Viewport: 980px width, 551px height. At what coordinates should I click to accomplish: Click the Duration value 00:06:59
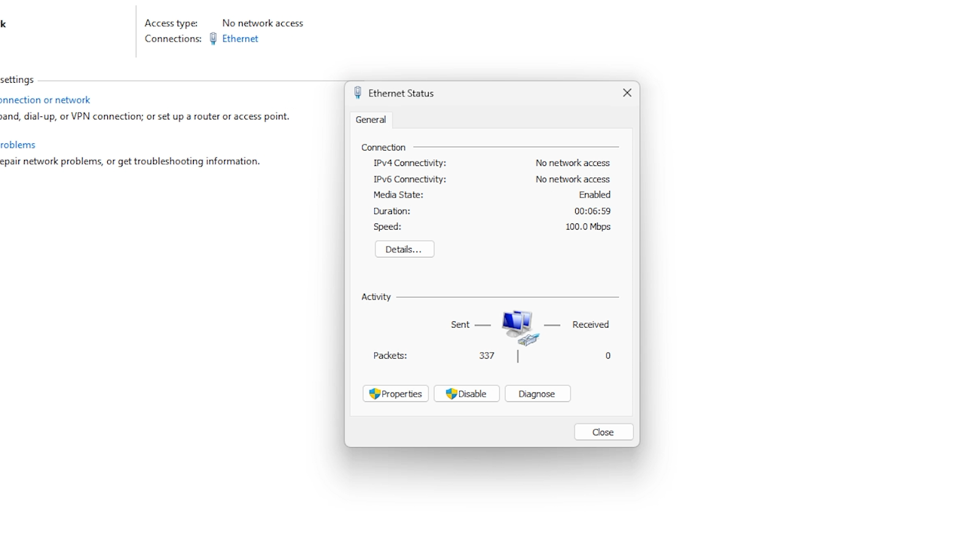coord(592,211)
